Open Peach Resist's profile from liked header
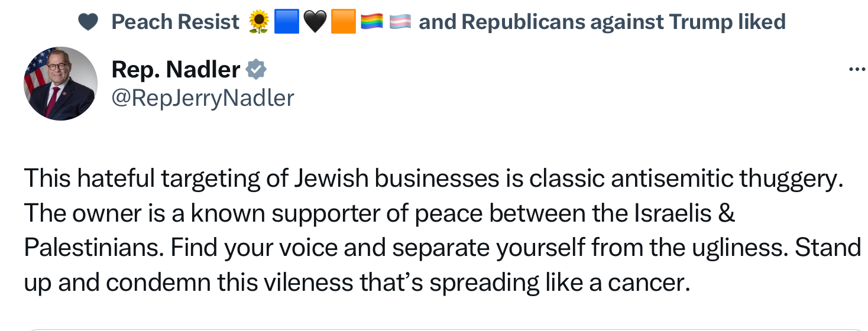Viewport: 868px width, 331px height. click(x=175, y=22)
